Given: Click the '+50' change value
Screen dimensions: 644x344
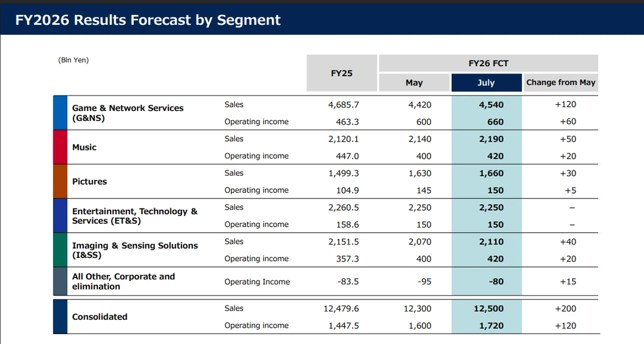Looking at the screenshot, I should 568,139.
